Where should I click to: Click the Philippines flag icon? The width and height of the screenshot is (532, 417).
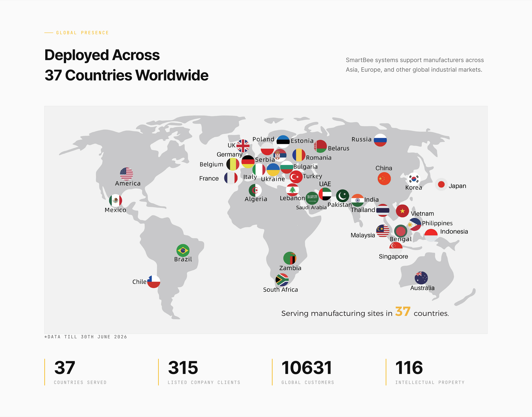coord(415,224)
